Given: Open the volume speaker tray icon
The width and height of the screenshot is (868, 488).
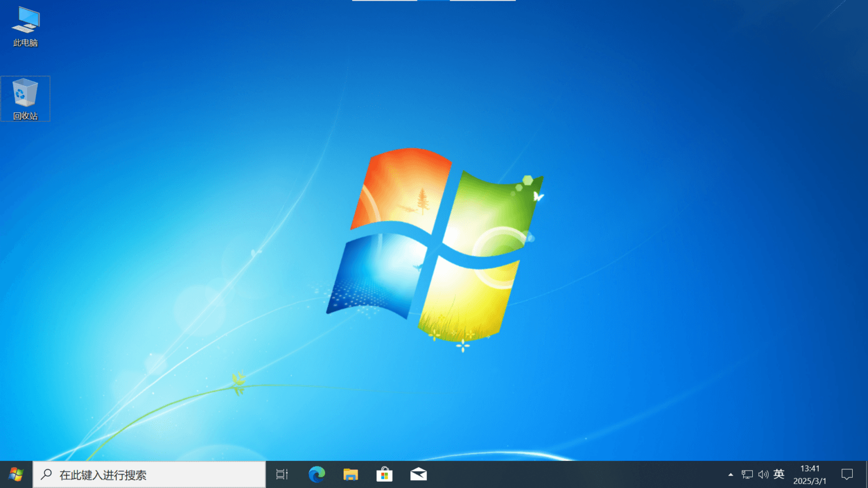Looking at the screenshot, I should (x=763, y=474).
